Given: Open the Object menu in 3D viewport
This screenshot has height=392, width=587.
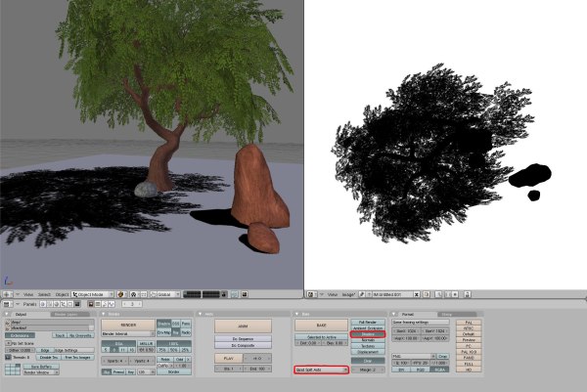Looking at the screenshot, I should (63, 295).
